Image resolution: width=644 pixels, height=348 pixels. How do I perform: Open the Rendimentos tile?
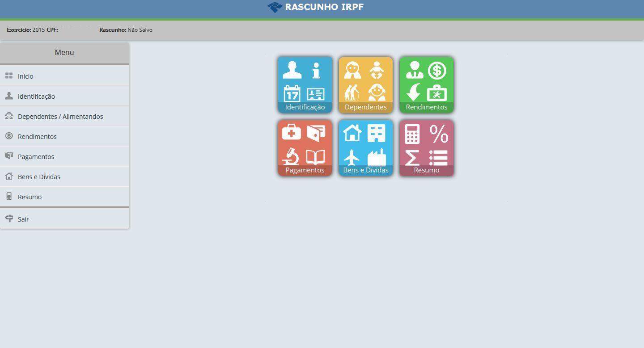[x=427, y=85]
